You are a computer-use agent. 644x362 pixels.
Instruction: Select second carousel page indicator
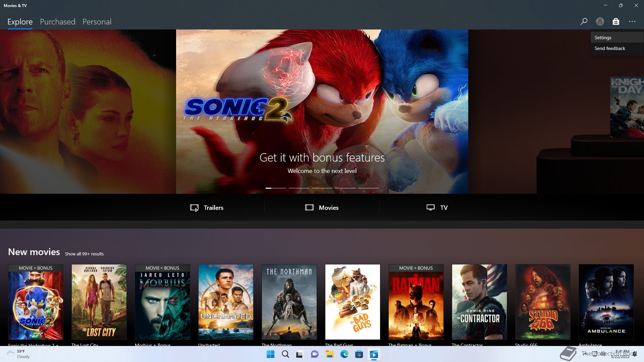pyautogui.click(x=299, y=188)
